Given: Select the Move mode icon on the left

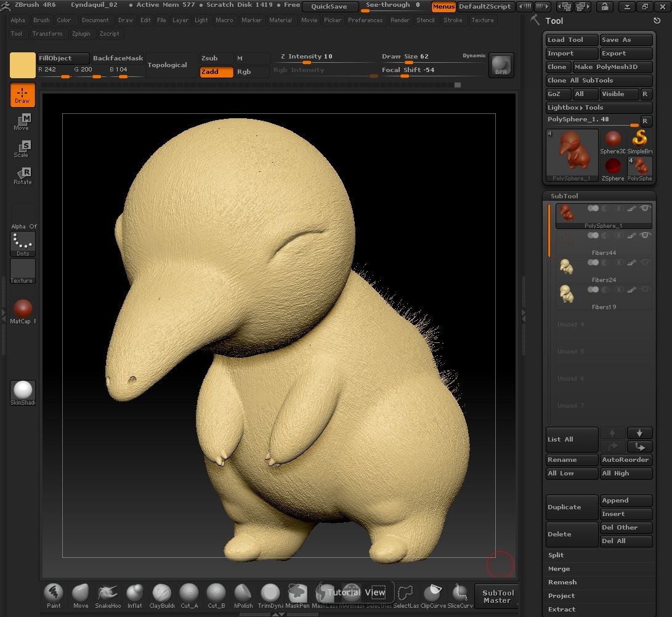Looking at the screenshot, I should point(22,121).
